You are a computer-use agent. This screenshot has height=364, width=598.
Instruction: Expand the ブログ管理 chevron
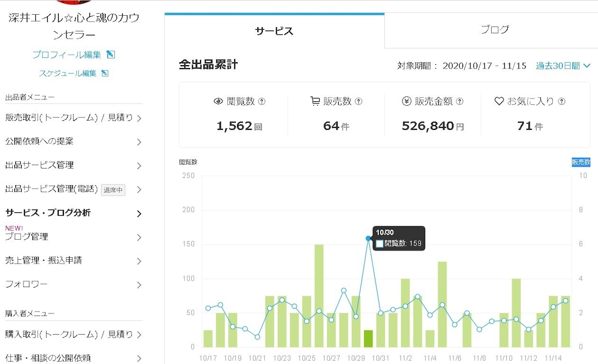coord(139,238)
